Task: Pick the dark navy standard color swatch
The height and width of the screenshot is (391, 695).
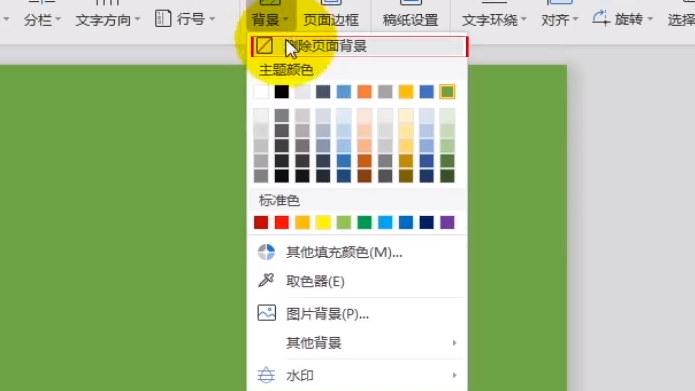Action: [426, 222]
